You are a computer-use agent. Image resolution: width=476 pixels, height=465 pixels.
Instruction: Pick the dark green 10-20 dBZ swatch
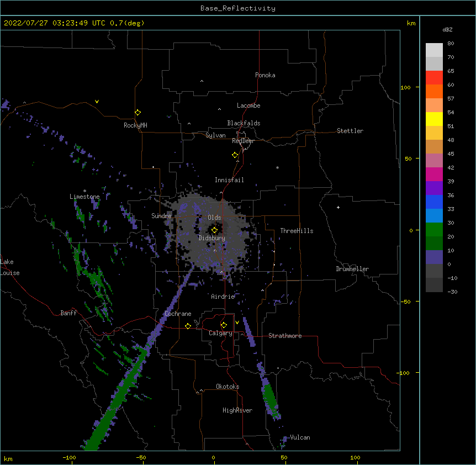click(434, 244)
